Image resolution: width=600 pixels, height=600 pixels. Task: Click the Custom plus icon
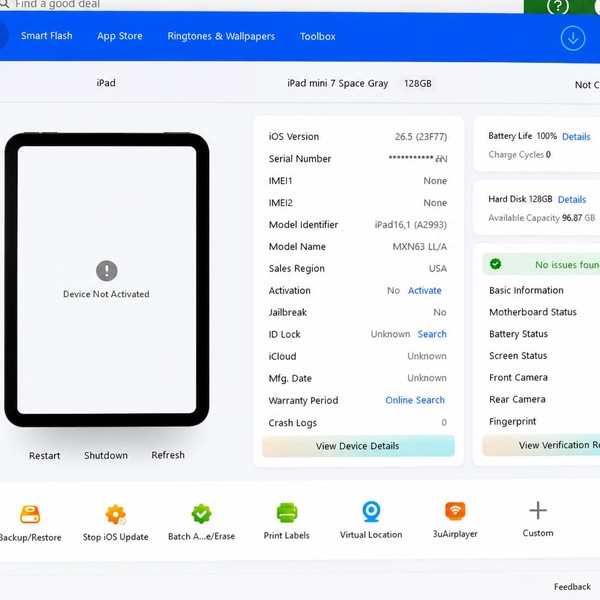[538, 510]
